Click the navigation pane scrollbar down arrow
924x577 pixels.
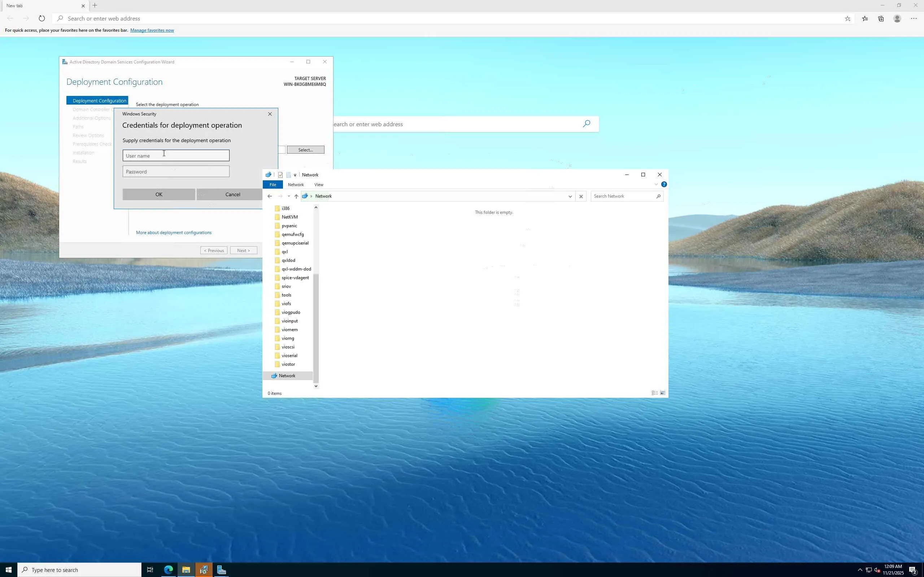tap(316, 386)
